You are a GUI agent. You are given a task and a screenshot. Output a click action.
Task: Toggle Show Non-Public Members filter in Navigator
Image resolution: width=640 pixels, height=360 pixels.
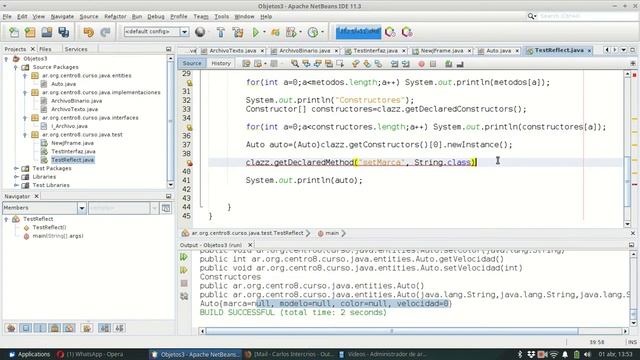(x=54, y=328)
